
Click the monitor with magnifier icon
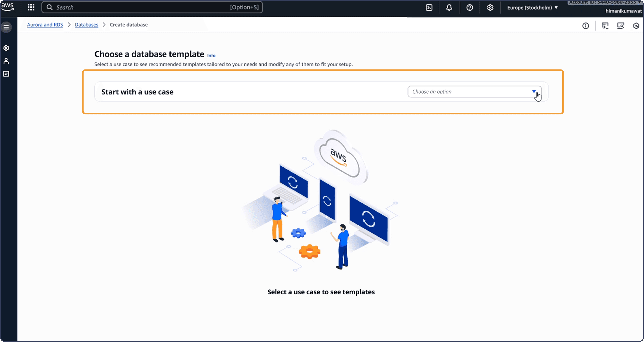pyautogui.click(x=621, y=26)
